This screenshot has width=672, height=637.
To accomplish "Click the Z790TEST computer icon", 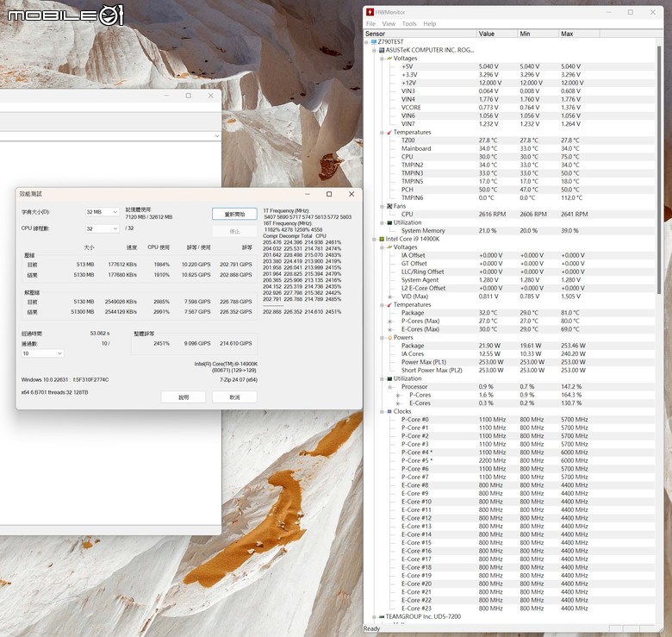I will coord(374,41).
